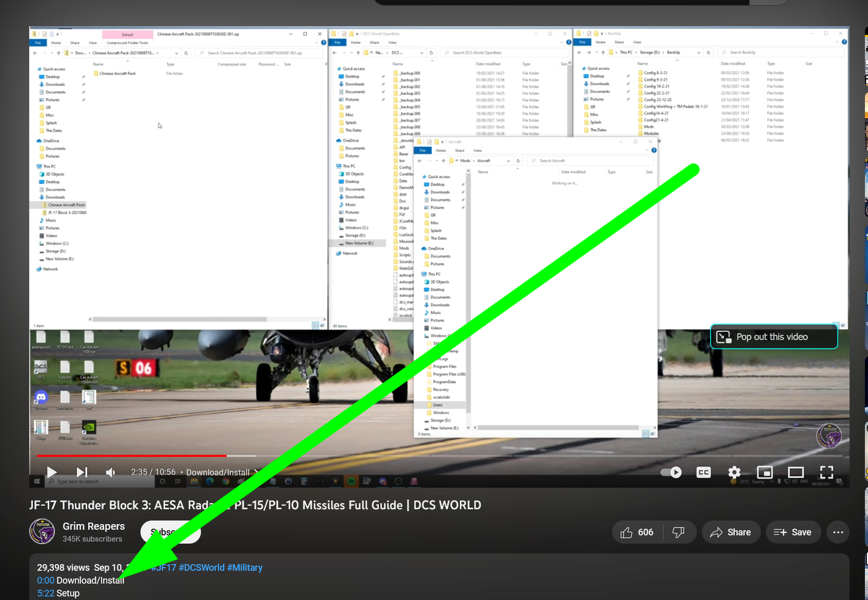The height and width of the screenshot is (600, 868).
Task: Click the Pop out this video button
Action: click(774, 337)
